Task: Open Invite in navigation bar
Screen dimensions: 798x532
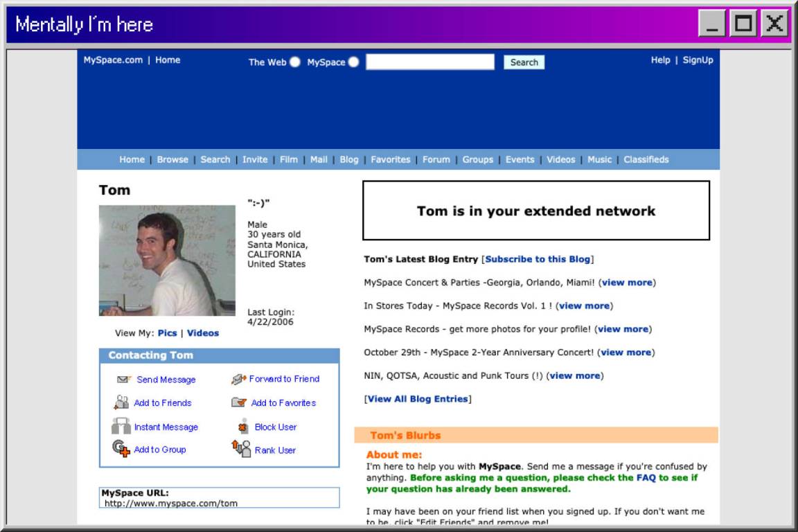Action: pos(255,159)
